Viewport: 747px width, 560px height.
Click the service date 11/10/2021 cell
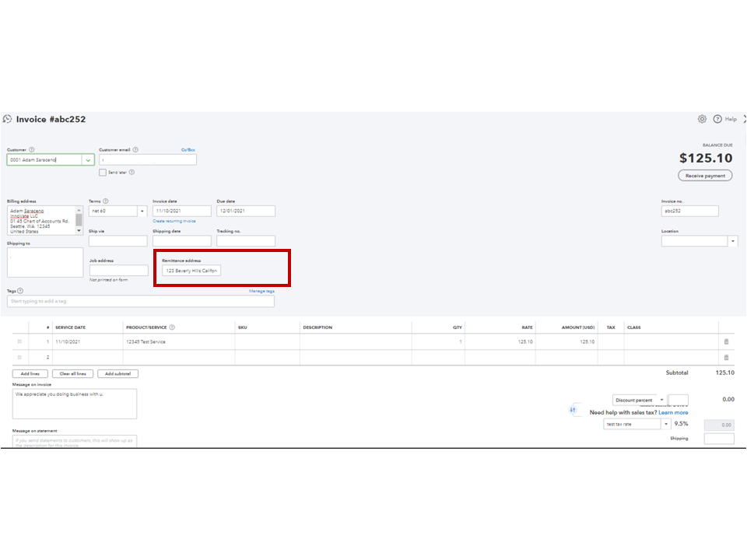[88, 341]
